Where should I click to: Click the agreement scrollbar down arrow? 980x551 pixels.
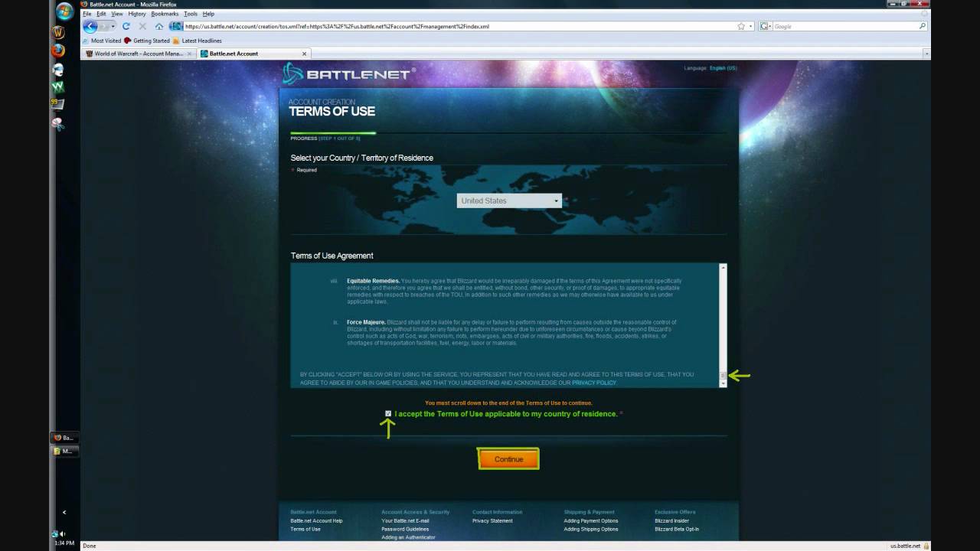723,383
